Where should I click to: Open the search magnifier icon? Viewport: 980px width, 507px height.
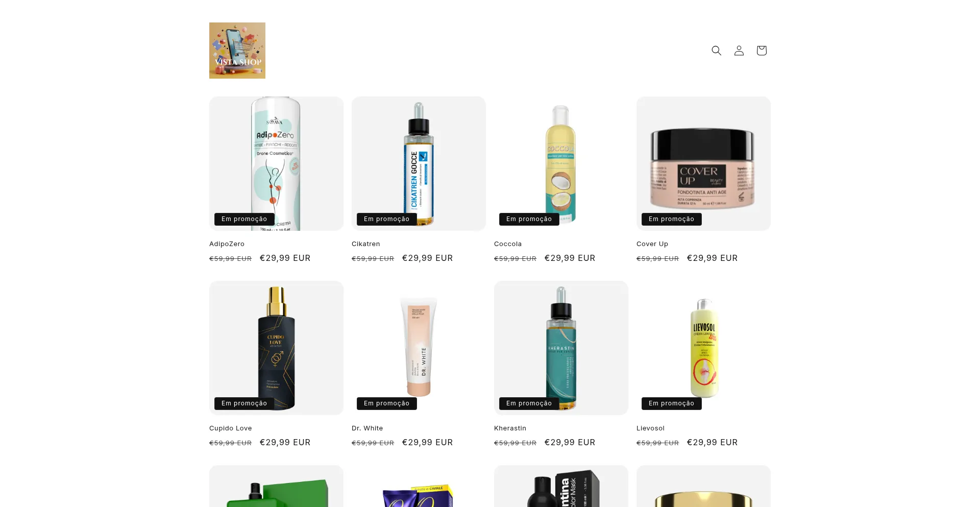(716, 51)
